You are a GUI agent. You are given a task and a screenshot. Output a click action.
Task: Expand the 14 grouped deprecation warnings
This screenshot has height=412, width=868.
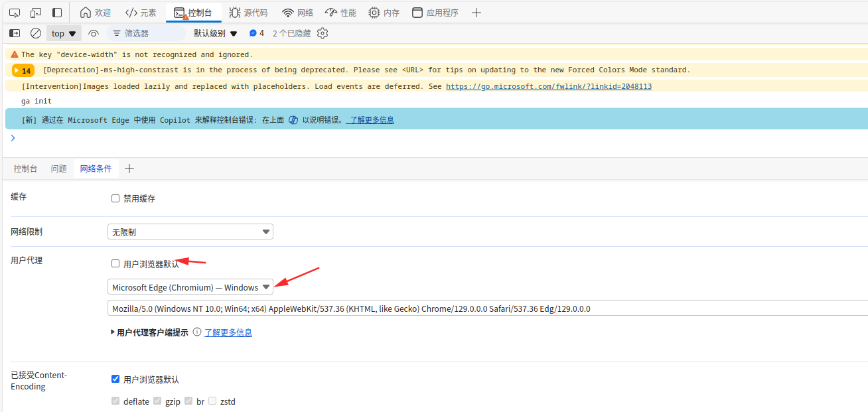(x=23, y=70)
